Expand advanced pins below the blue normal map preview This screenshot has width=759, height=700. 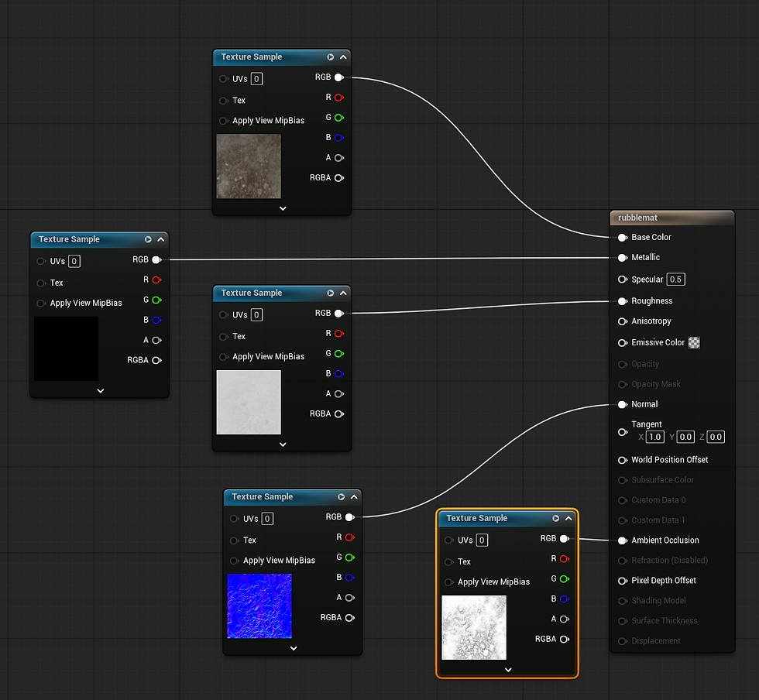pos(294,648)
